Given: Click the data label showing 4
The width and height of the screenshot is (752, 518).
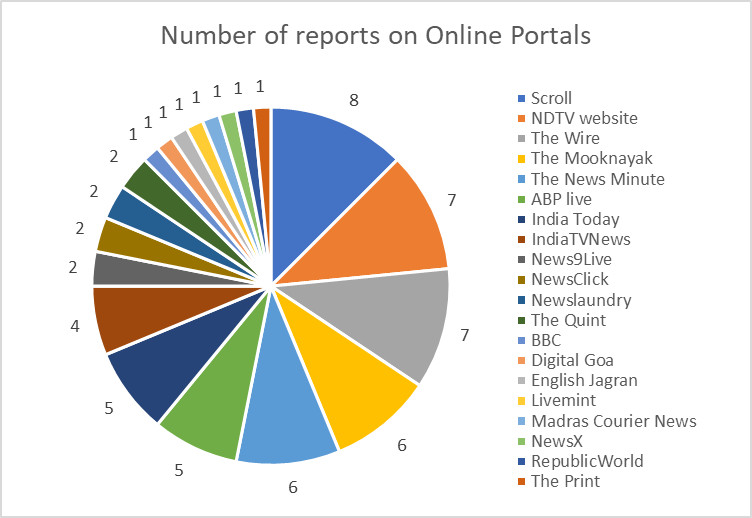Looking at the screenshot, I should pyautogui.click(x=74, y=327).
